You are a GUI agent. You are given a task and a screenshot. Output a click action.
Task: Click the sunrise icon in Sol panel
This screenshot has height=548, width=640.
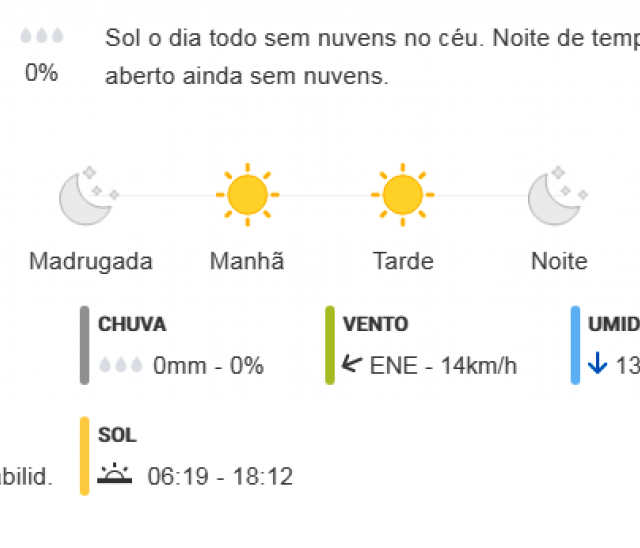tap(115, 473)
